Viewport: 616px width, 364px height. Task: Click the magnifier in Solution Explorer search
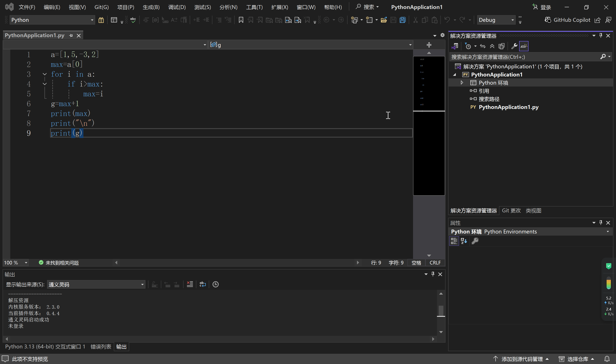(x=603, y=57)
